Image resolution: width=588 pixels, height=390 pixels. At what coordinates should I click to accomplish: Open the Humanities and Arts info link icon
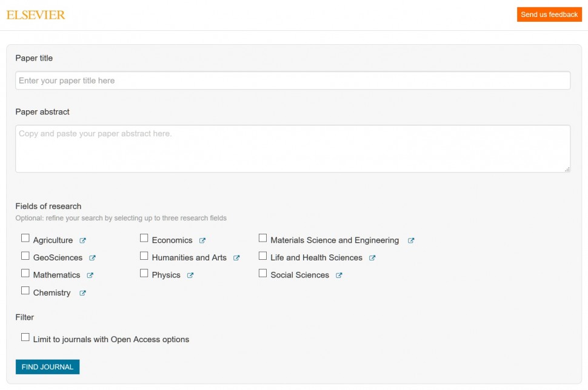click(x=236, y=257)
